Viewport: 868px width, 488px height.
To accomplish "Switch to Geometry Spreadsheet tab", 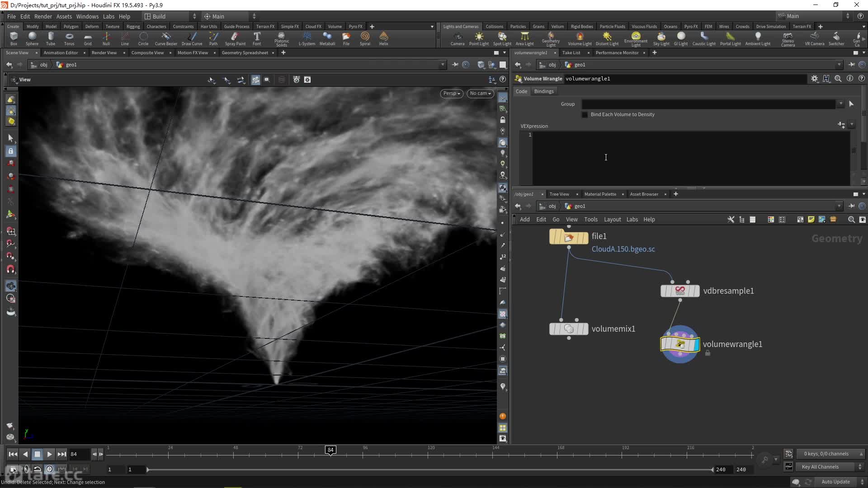I will coord(245,53).
